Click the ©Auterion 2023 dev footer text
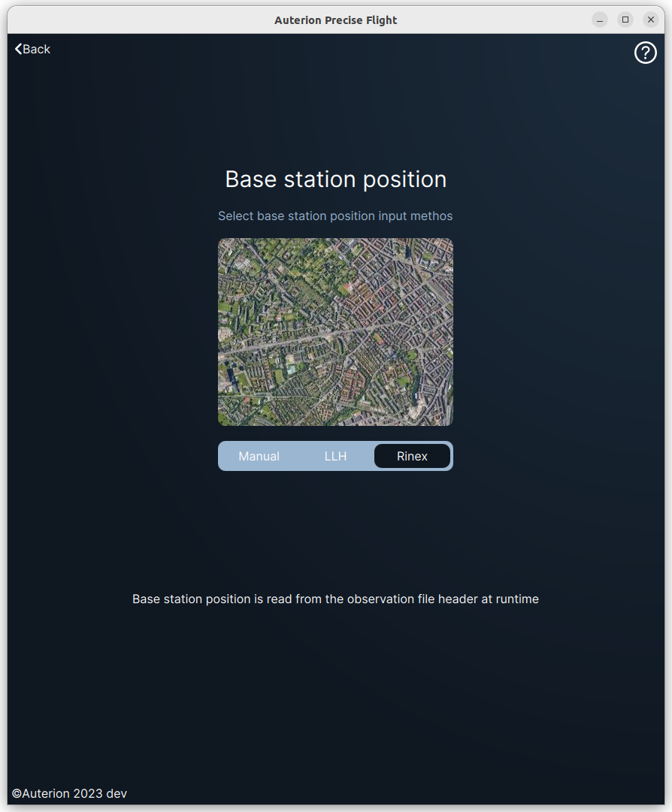672x812 pixels. pyautogui.click(x=69, y=793)
